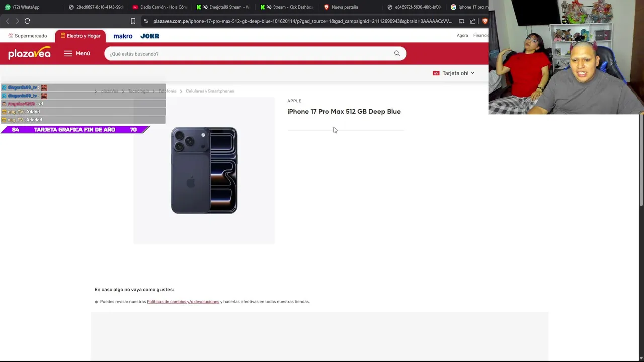The image size is (644, 362).
Task: Click the red oh! card icon
Action: [x=436, y=73]
